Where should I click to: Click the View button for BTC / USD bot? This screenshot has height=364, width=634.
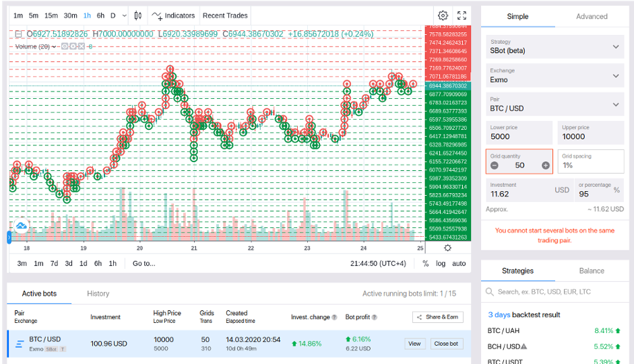pos(414,344)
